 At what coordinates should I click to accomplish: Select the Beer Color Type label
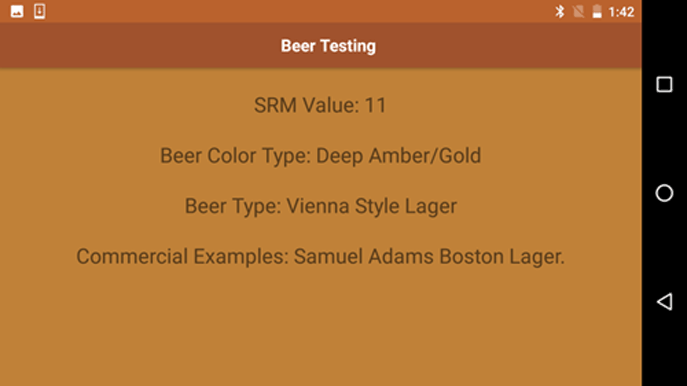point(235,156)
